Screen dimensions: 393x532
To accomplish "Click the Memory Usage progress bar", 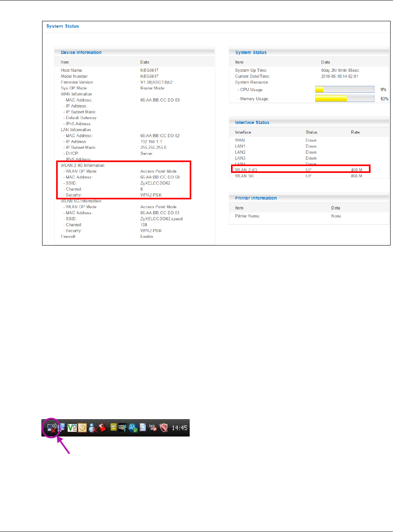I will pos(345,98).
